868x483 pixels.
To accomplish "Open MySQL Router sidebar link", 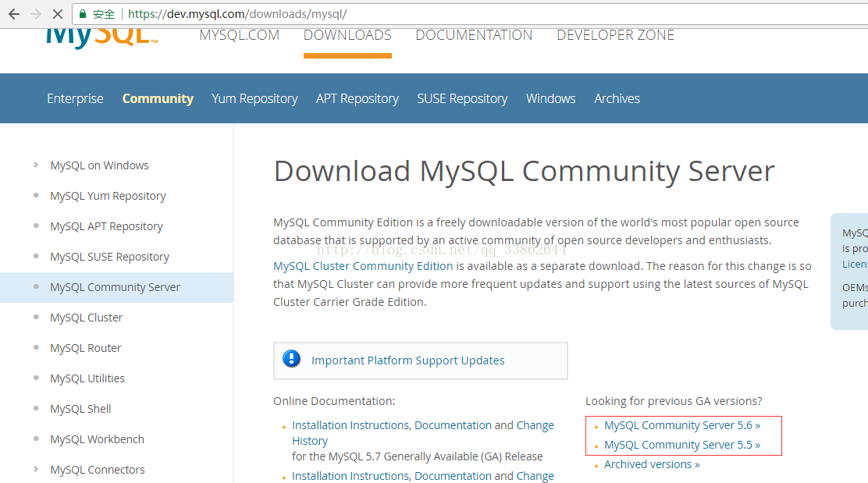I will pyautogui.click(x=86, y=348).
